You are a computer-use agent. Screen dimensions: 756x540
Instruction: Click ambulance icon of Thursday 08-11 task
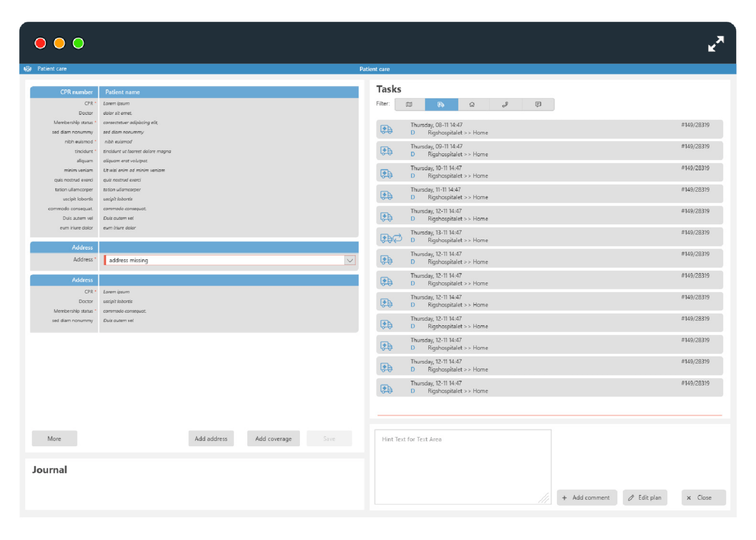point(386,130)
